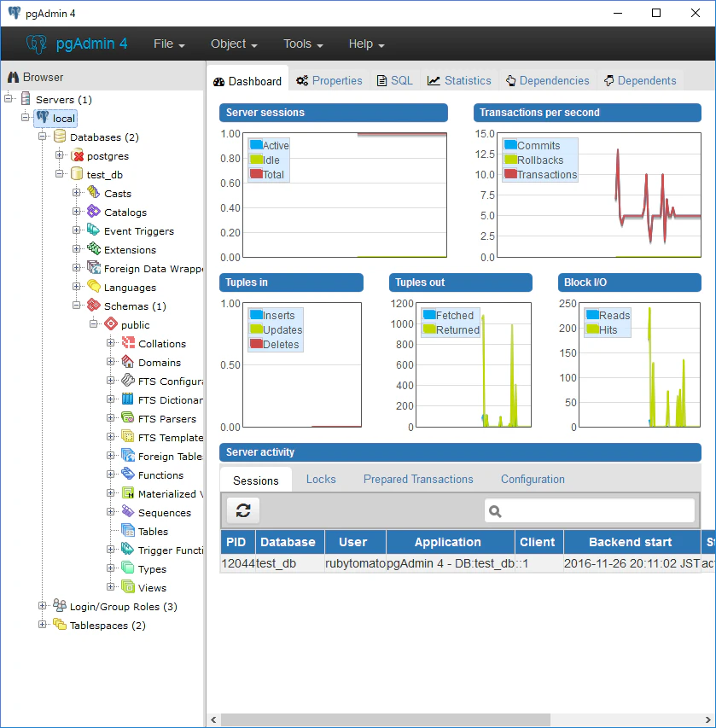The height and width of the screenshot is (728, 716).
Task: Click the server activity search field
Action: (x=590, y=510)
